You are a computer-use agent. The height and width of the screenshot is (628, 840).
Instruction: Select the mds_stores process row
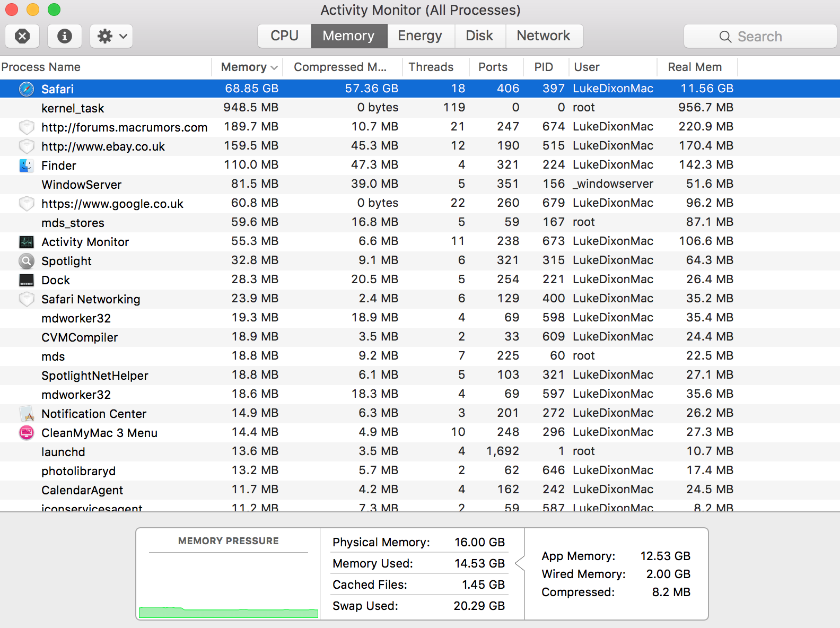420,223
